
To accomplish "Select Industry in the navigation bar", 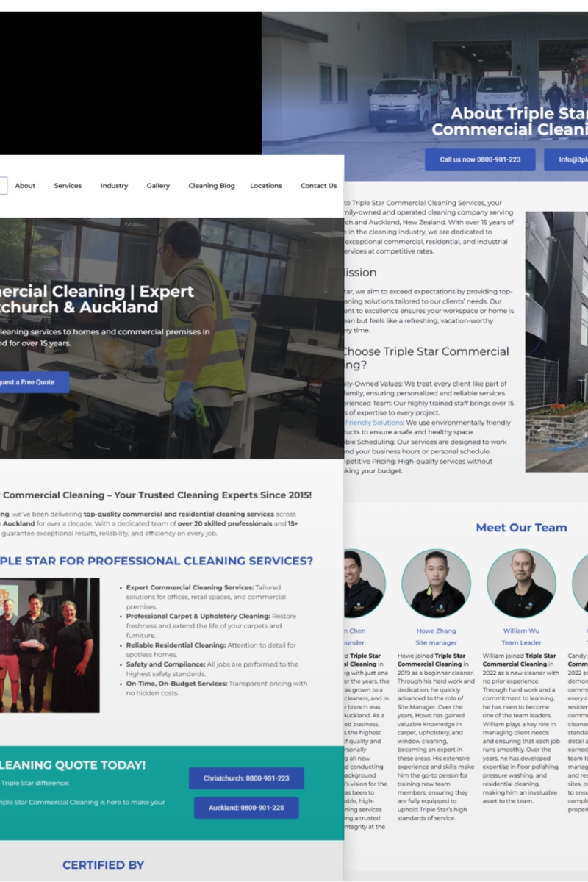I will click(114, 186).
